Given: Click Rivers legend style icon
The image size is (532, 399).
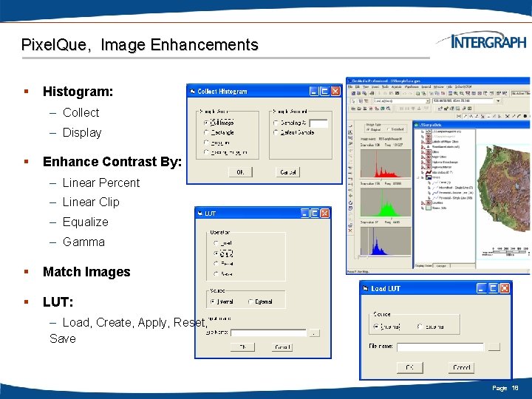Looking at the screenshot, I should pos(428,177).
